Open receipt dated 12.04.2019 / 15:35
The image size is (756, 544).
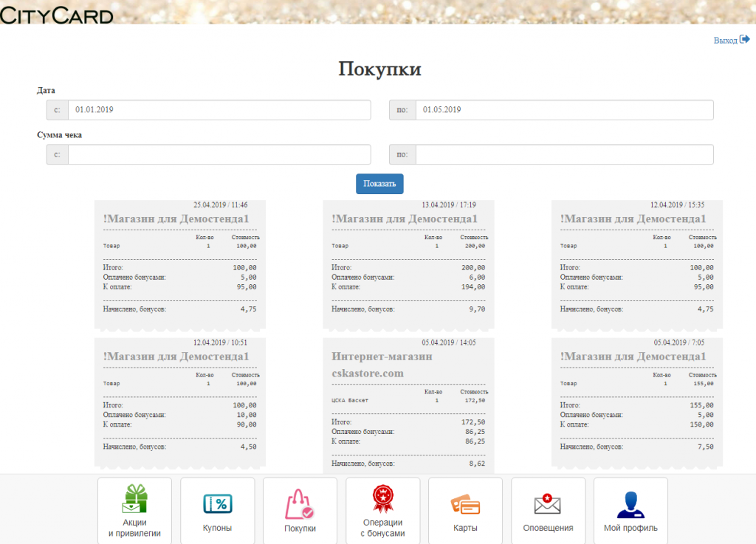(637, 264)
